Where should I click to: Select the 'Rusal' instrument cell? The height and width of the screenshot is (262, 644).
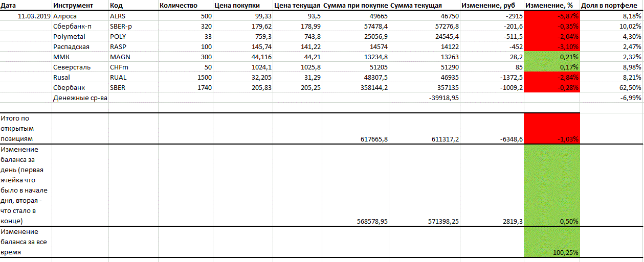80,77
